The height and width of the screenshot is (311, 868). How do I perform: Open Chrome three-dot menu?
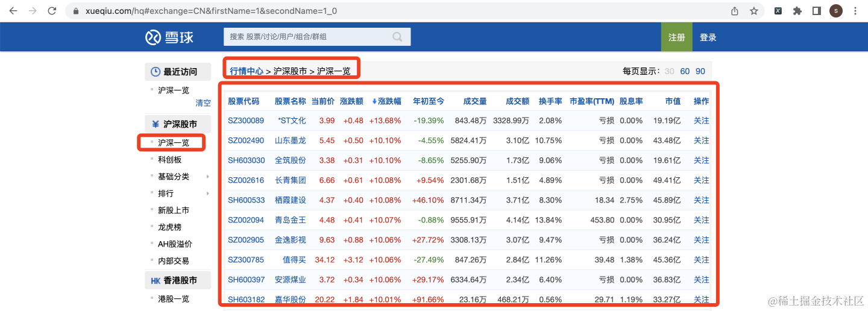[x=855, y=11]
